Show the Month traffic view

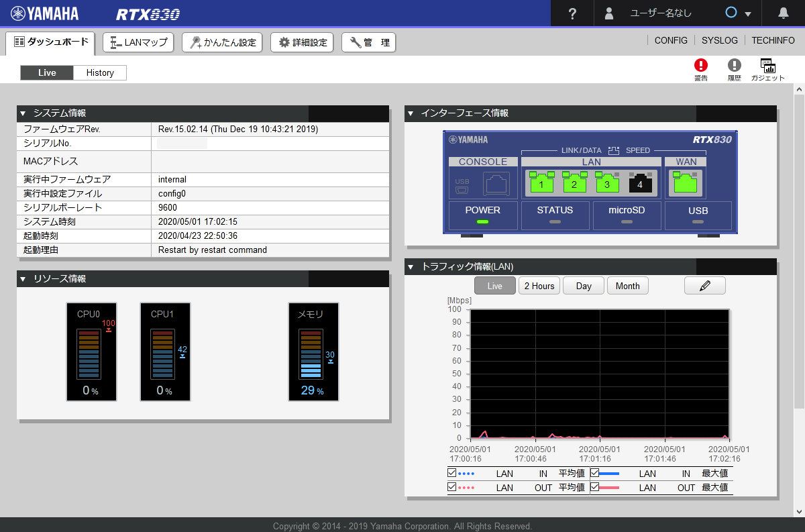click(627, 285)
